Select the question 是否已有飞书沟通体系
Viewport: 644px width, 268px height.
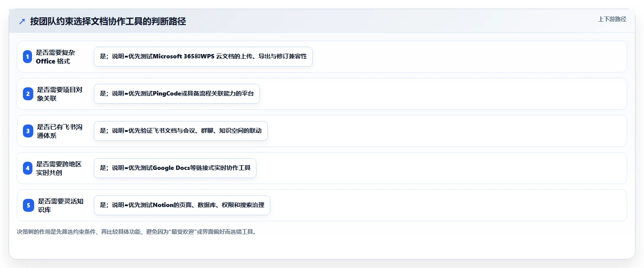[x=60, y=131]
